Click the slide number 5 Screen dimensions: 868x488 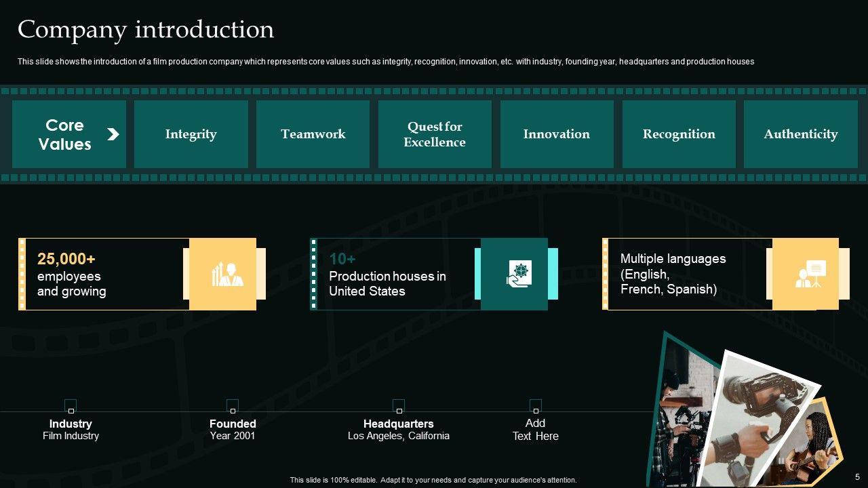click(x=857, y=476)
